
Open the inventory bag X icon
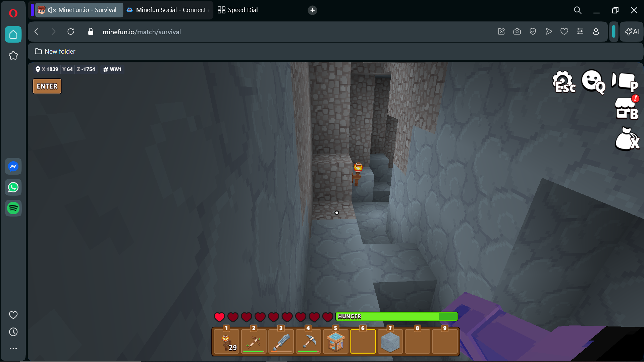[627, 139]
